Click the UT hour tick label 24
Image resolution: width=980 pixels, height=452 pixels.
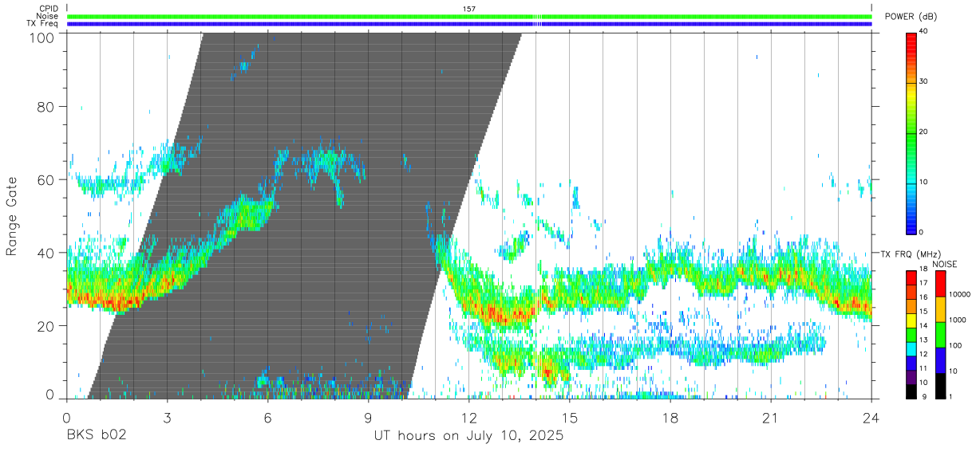tap(871, 418)
